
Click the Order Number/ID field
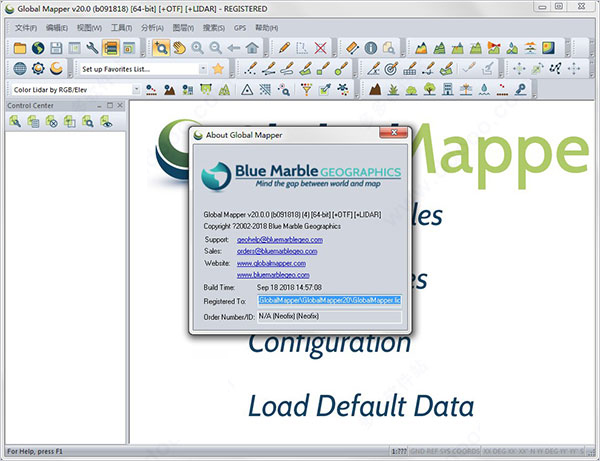[329, 316]
